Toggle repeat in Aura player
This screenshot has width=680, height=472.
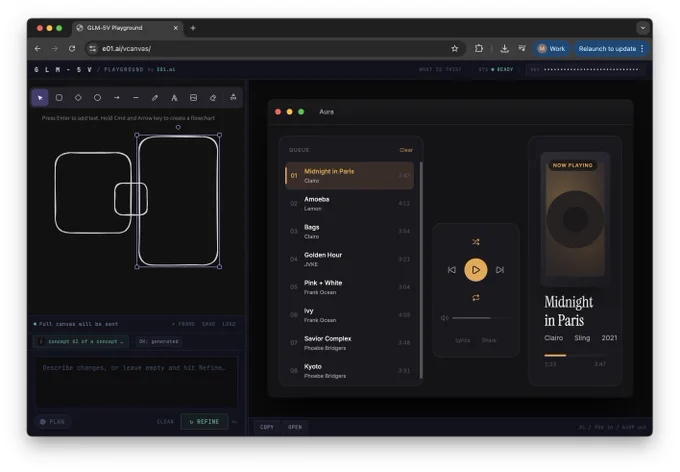[x=476, y=298]
